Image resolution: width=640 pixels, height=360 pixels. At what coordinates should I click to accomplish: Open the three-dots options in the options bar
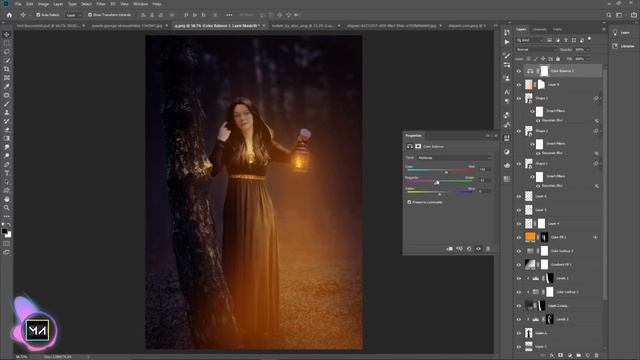pos(229,15)
